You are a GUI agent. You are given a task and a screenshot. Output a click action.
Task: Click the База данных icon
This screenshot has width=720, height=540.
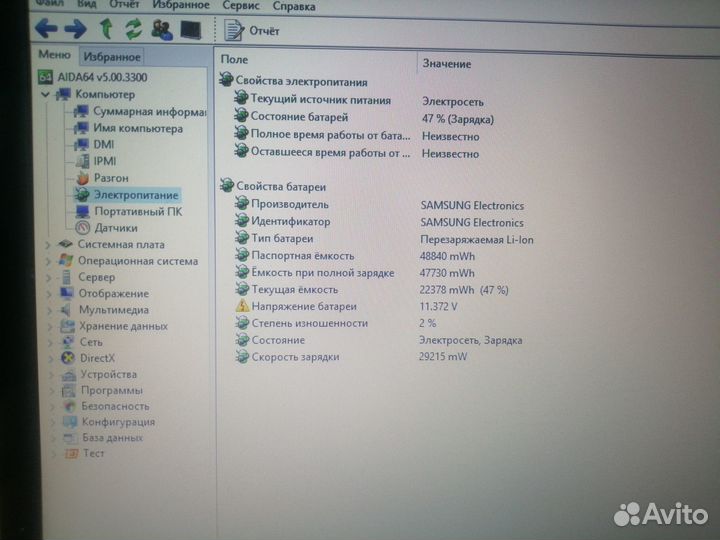(70, 438)
